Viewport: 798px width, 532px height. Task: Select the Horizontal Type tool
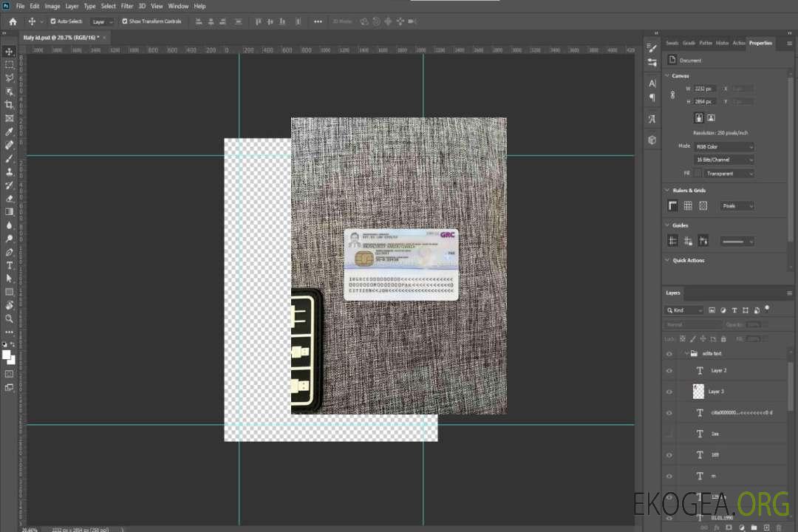(10, 265)
